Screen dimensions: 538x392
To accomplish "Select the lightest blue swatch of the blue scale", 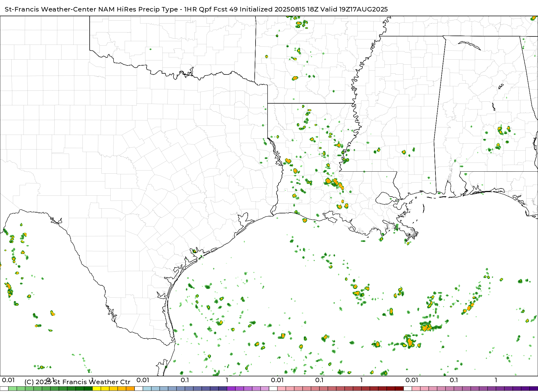I will coord(147,389).
